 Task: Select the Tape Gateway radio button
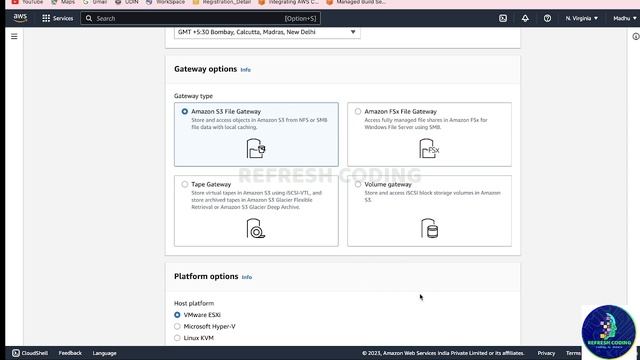[x=185, y=184]
